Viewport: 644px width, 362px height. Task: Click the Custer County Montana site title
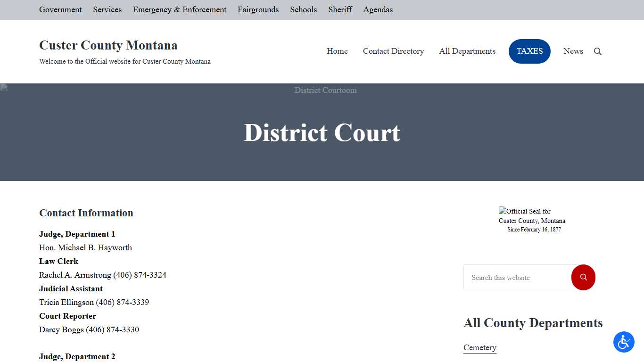(x=108, y=45)
